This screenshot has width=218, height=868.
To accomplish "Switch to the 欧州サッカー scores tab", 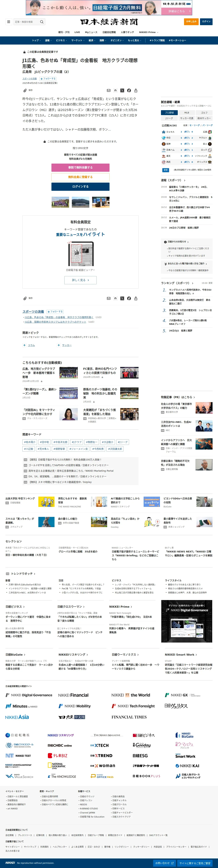I will [x=204, y=118].
